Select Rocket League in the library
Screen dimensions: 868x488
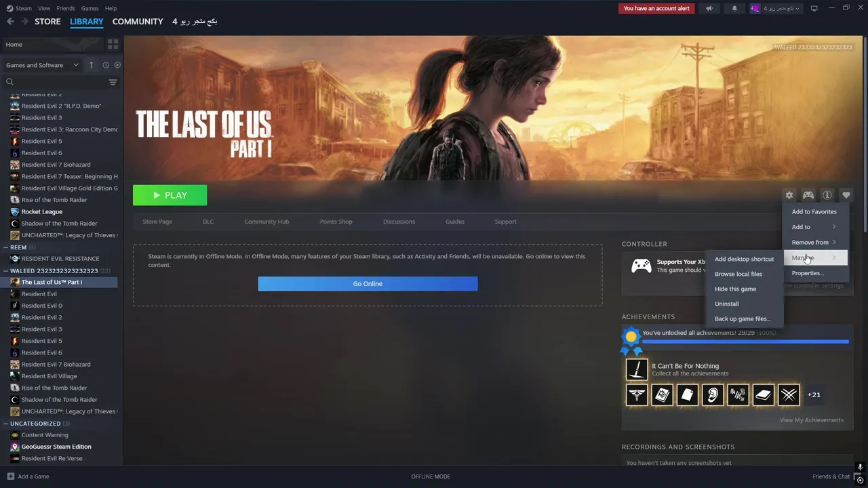pos(41,211)
